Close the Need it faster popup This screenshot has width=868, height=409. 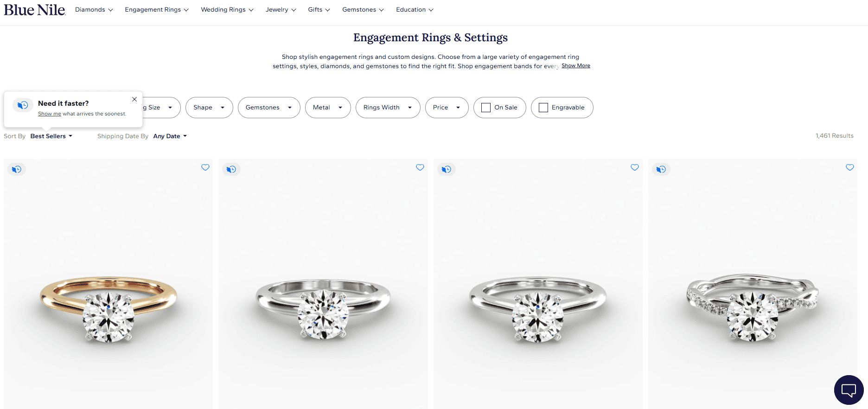134,99
